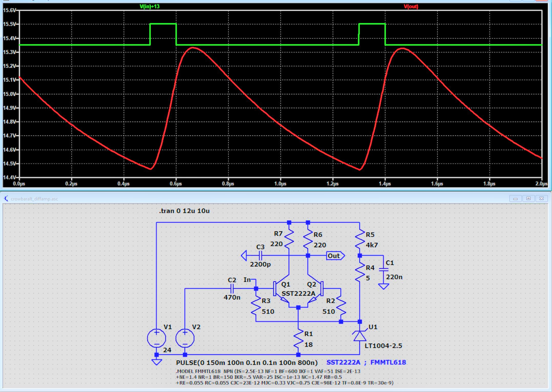Viewport: 552px width, 392px height.
Task: Click the R1 resistor symbol
Action: click(x=298, y=339)
